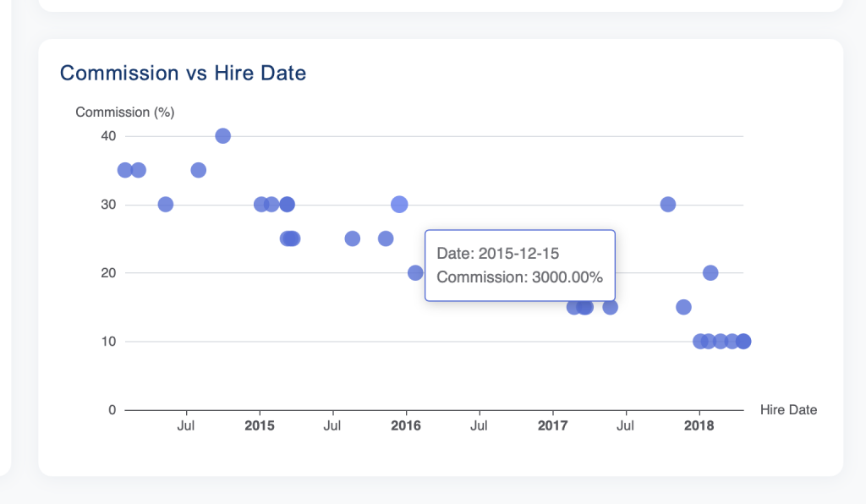Click the leftmost 15% point in 2017
Image resolution: width=866 pixels, height=504 pixels.
tap(573, 307)
